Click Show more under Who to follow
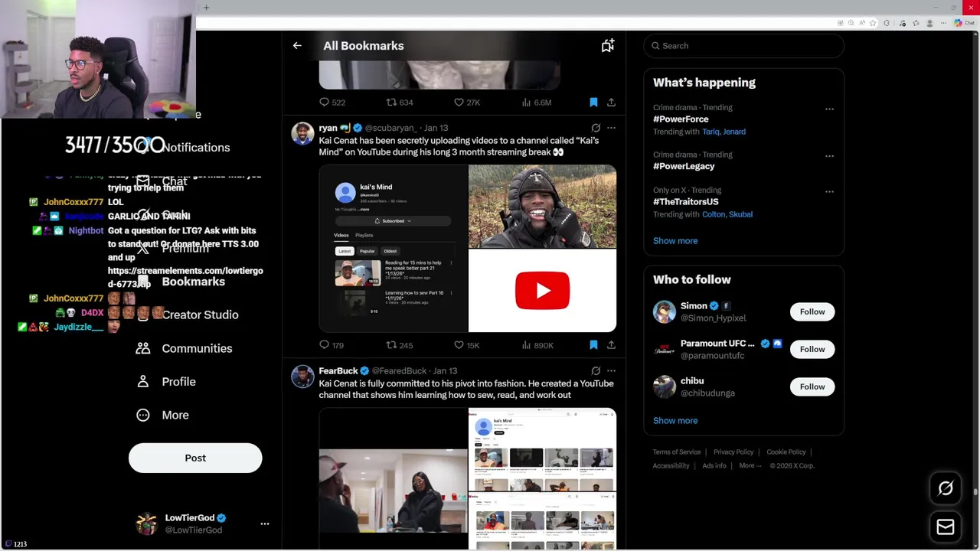980x551 pixels. click(675, 420)
